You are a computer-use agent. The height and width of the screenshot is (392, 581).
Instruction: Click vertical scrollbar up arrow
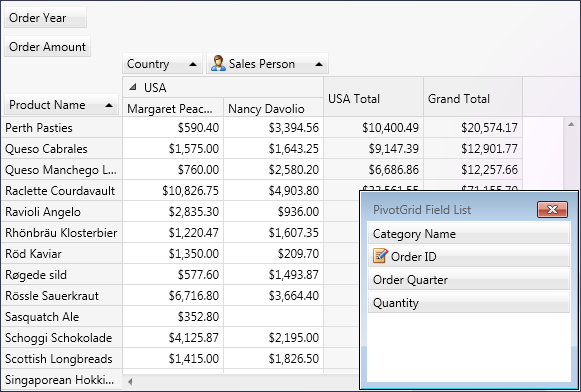click(x=571, y=124)
